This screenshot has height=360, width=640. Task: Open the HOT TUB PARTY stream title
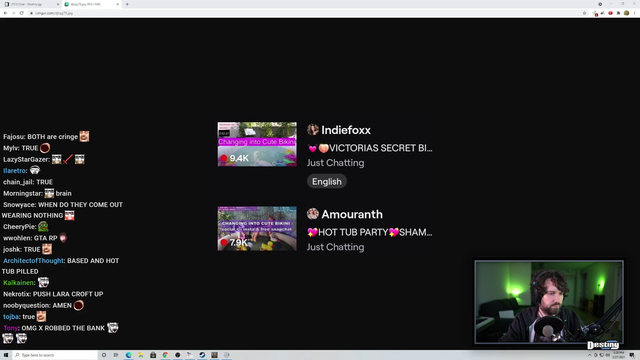[370, 232]
